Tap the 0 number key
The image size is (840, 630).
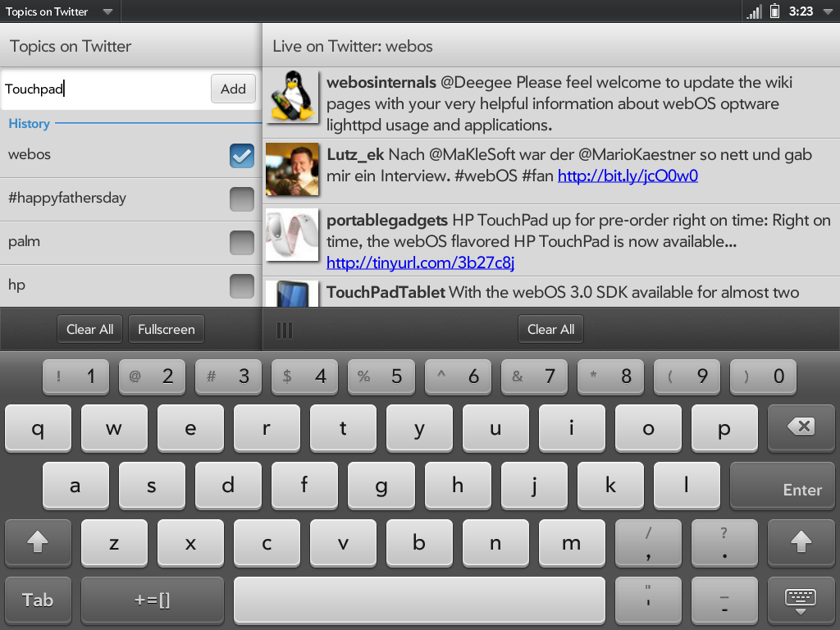[x=764, y=377]
